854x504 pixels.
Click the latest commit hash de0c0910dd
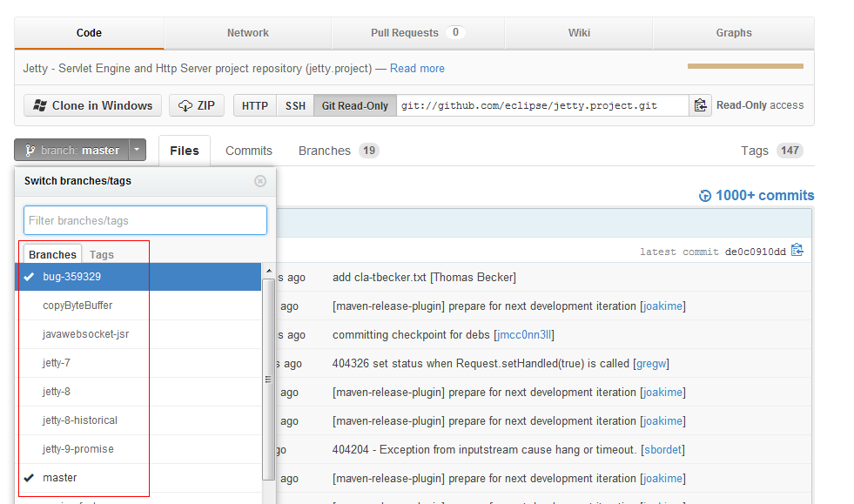755,252
